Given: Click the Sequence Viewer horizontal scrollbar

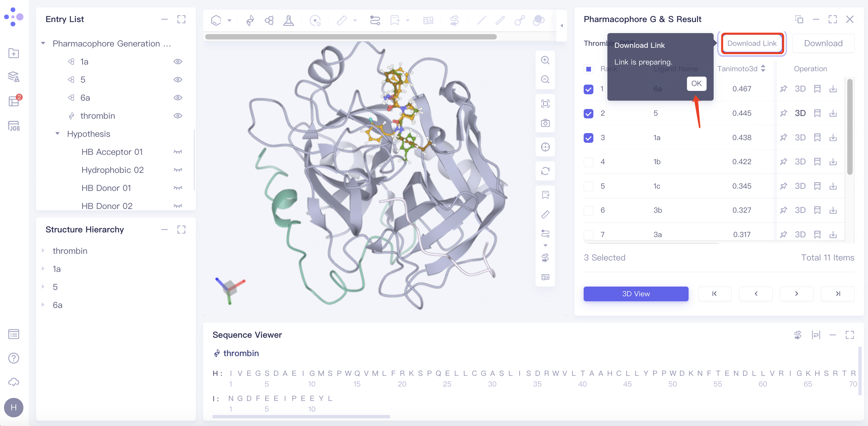Looking at the screenshot, I should point(301,417).
